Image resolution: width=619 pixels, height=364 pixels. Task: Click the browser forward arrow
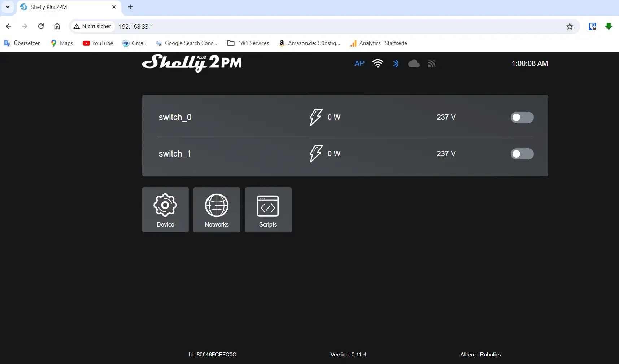(25, 26)
